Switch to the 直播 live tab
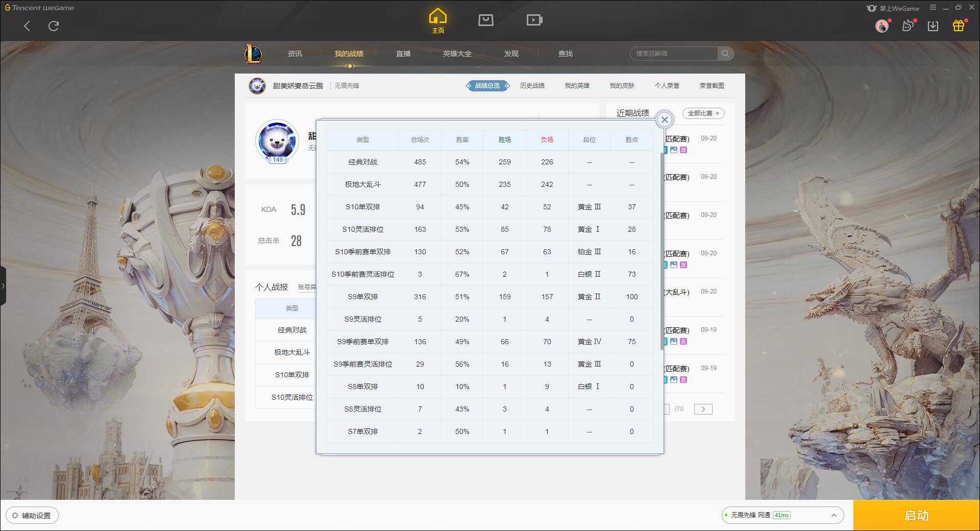Screen dimensions: 980x531 403,54
